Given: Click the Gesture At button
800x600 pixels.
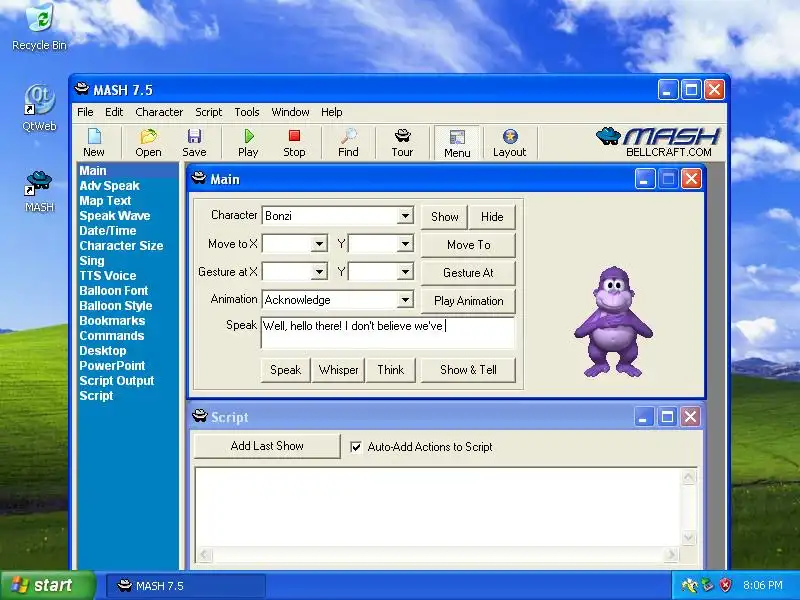Looking at the screenshot, I should (x=468, y=273).
